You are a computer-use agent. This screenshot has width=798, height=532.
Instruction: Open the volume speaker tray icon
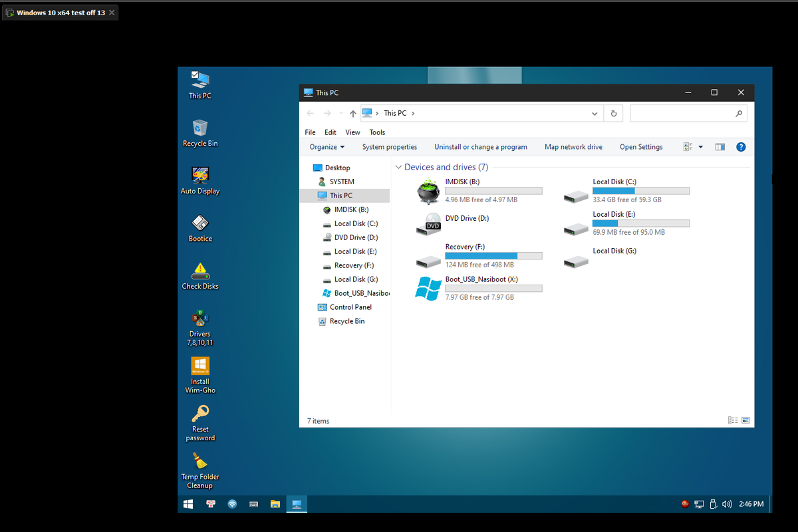point(727,504)
